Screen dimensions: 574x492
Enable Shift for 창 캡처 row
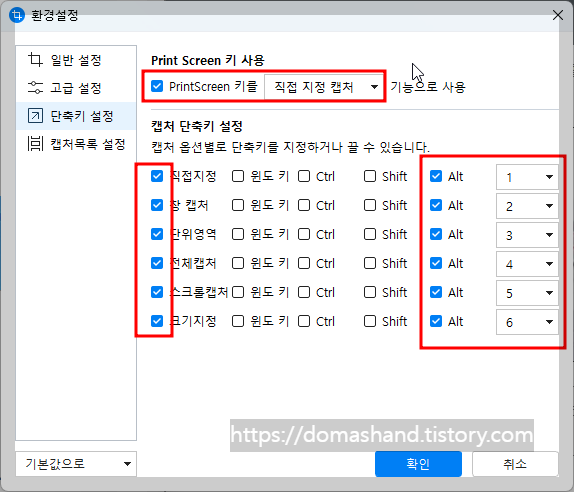point(370,205)
